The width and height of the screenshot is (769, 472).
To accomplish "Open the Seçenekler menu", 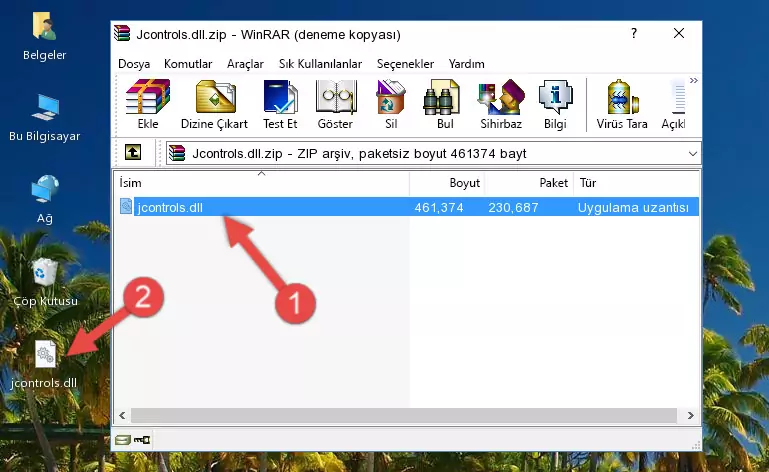I will (x=405, y=64).
